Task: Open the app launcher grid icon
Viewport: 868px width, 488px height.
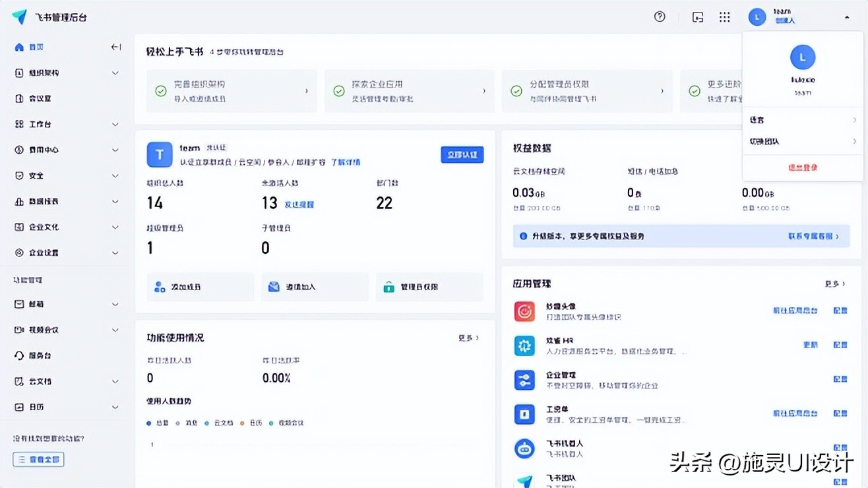Action: tap(724, 16)
